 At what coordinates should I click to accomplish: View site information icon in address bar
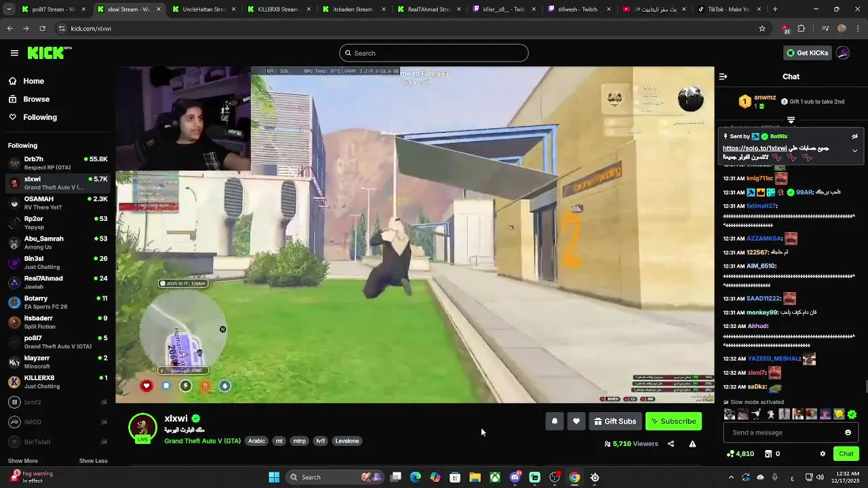pos(62,28)
